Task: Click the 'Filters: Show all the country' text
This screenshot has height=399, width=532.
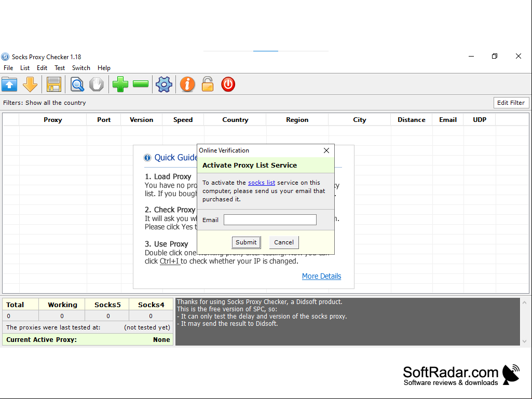Action: pyautogui.click(x=45, y=102)
